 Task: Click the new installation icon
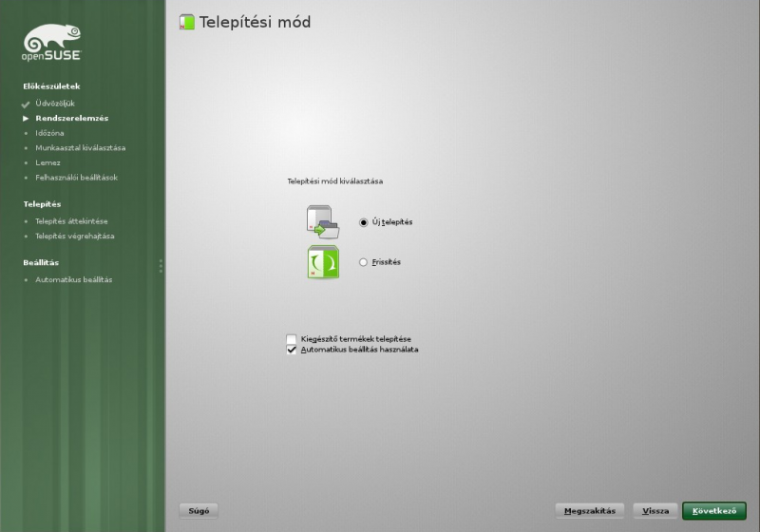coord(323,221)
